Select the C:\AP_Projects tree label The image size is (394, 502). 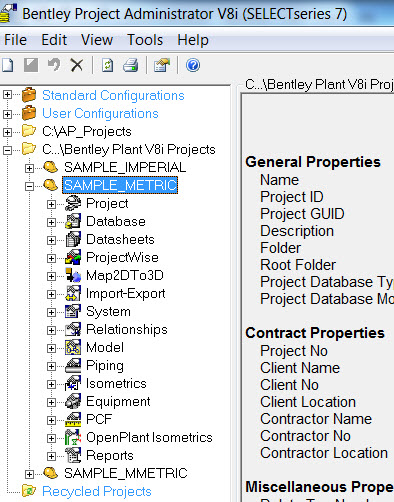coord(87,131)
